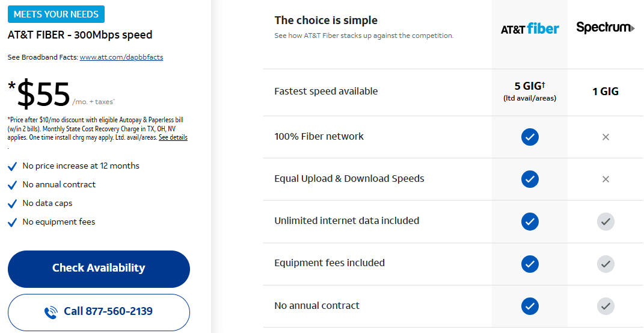Click Spectrum gray check for Unlimited internet data

point(606,222)
